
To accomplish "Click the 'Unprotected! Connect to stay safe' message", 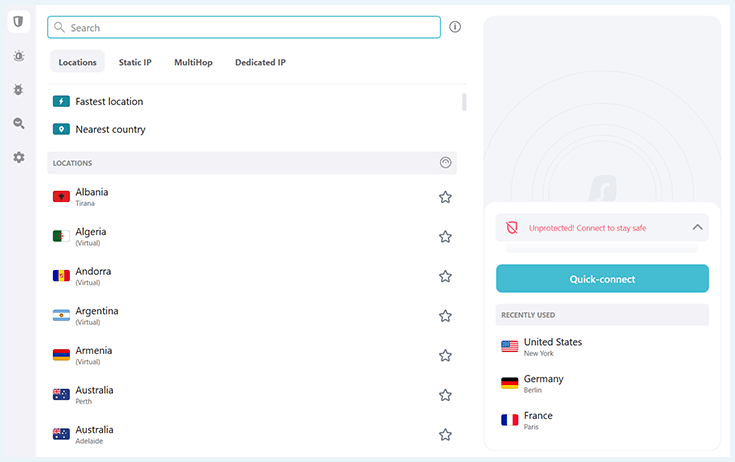I will [x=587, y=228].
